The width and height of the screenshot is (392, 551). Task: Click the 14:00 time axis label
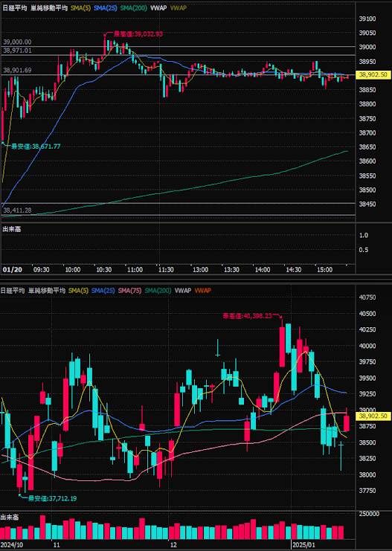click(x=263, y=270)
